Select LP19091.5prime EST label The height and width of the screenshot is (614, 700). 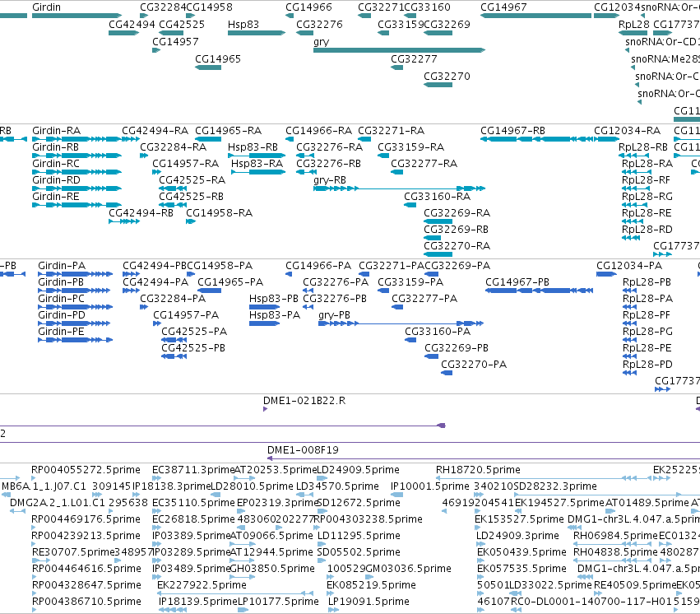point(369,602)
